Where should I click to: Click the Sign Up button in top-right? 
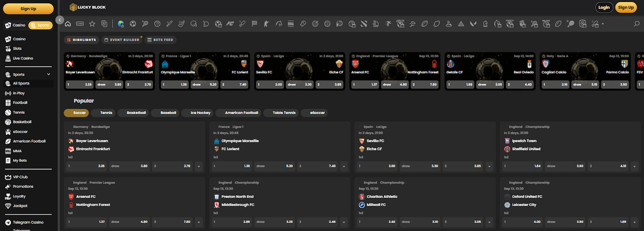(626, 7)
